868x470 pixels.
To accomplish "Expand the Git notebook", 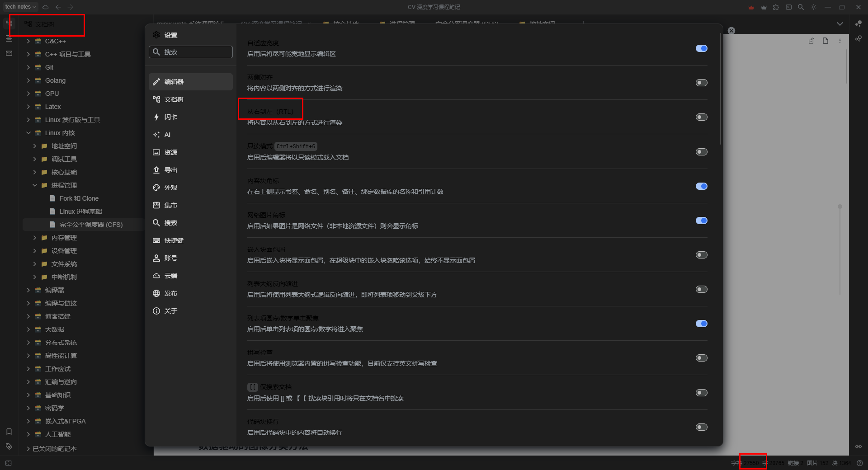I will point(28,67).
